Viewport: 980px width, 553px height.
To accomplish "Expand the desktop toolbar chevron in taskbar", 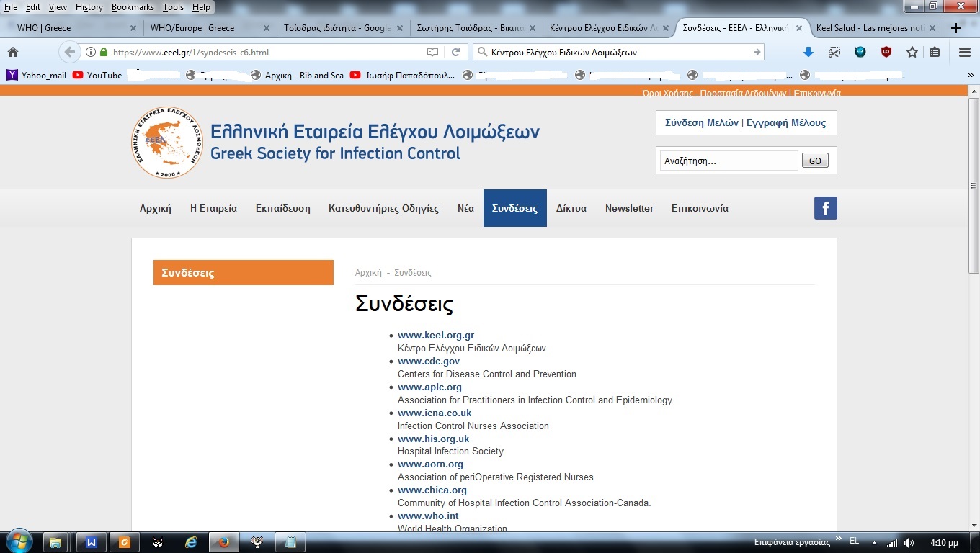I will (x=838, y=539).
